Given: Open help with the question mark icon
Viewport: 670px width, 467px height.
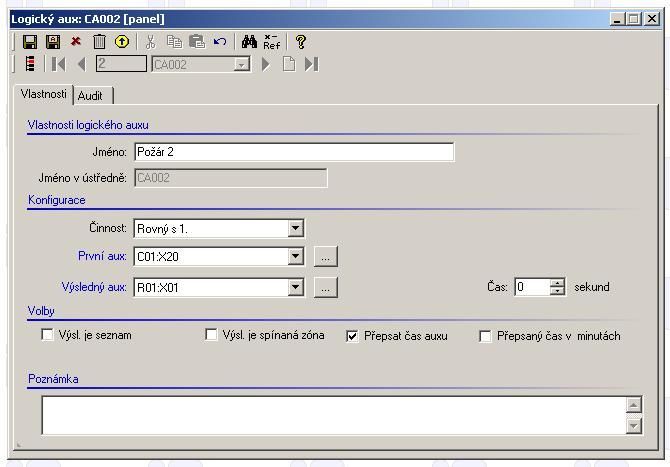Looking at the screenshot, I should coord(301,42).
